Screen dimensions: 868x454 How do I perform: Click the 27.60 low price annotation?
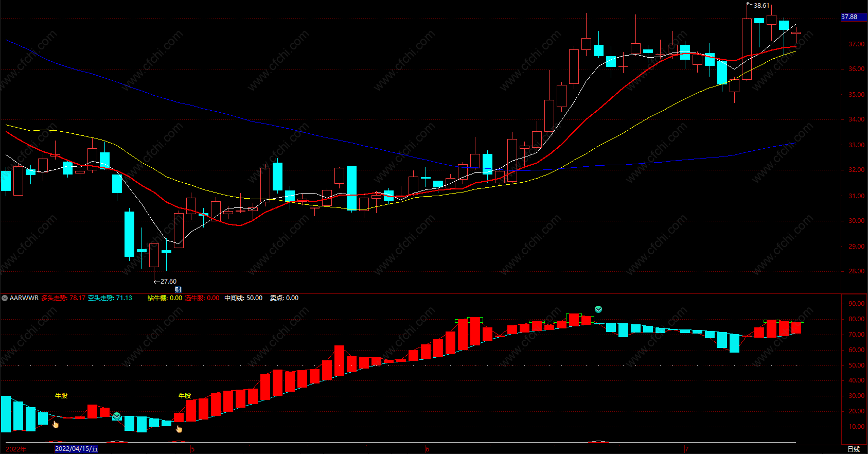click(168, 282)
